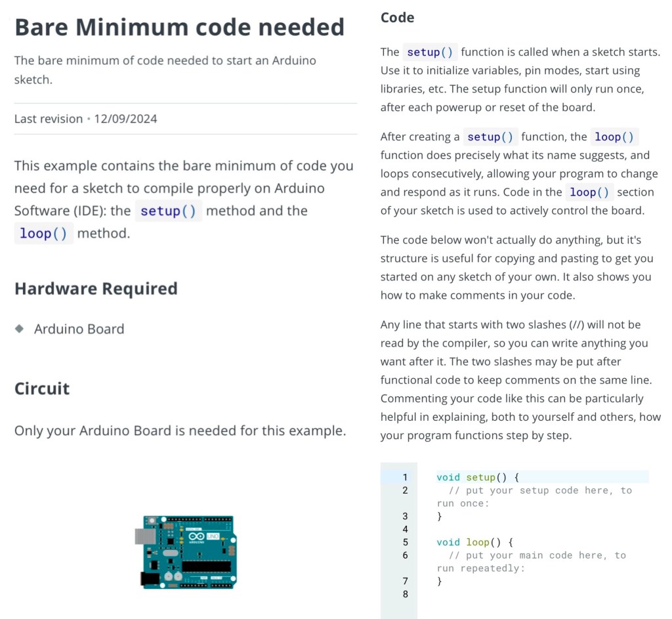The image size is (672, 619).
Task: Click the last revision date 12/09/2024
Action: (125, 119)
